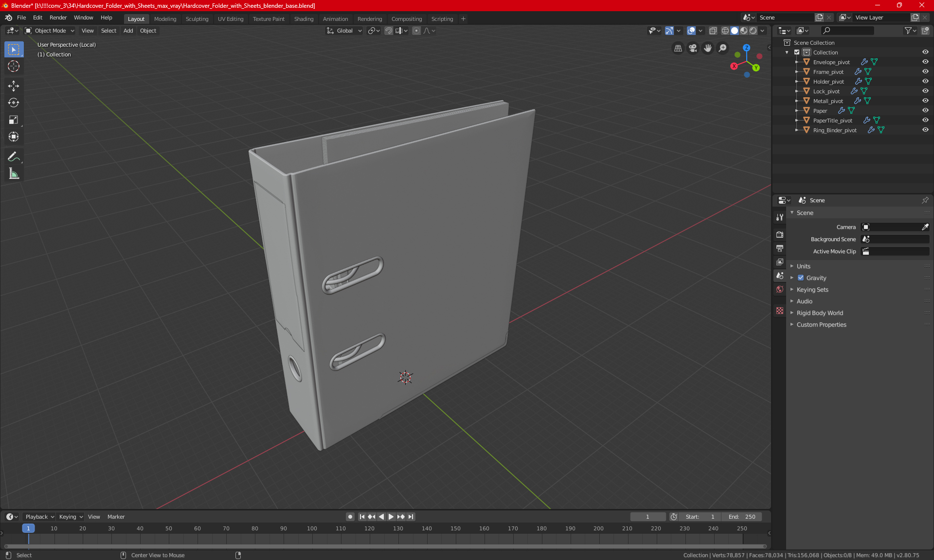Hide Holder_pivot in viewport
This screenshot has height=560, width=934.
[925, 82]
